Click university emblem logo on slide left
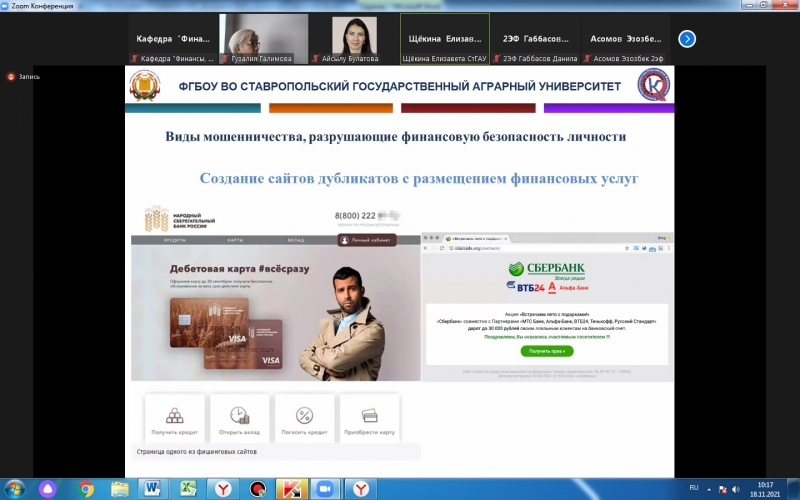 tap(145, 85)
